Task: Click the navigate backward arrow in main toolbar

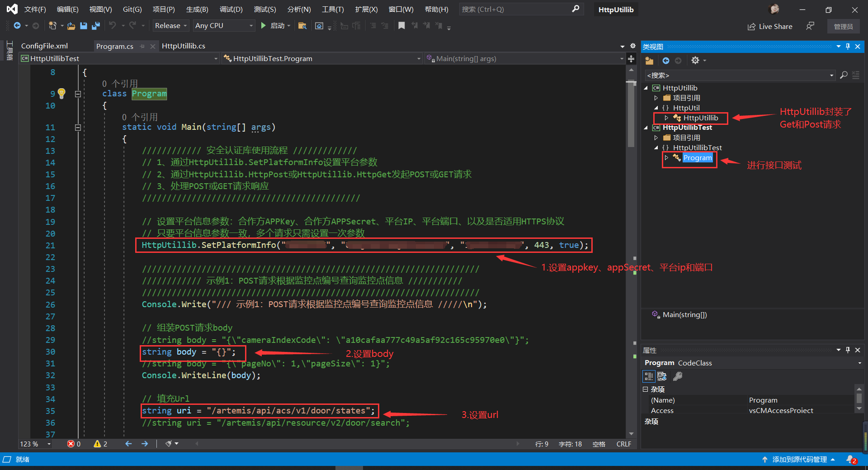Action: coord(17,26)
